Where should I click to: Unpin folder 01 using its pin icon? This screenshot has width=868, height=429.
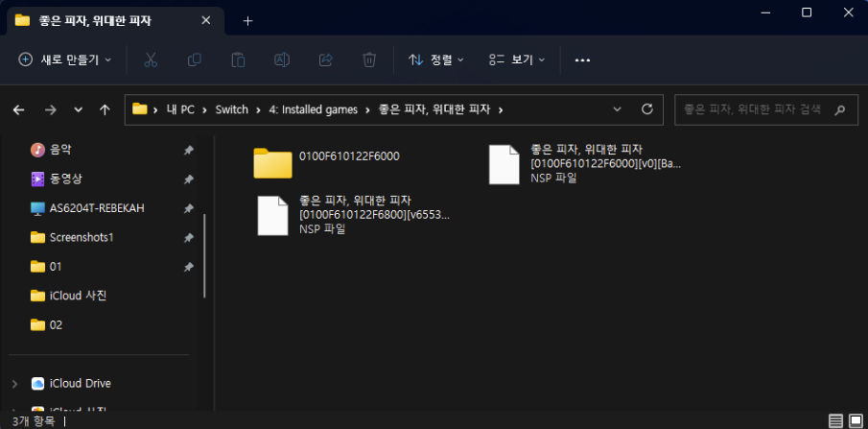point(188,267)
